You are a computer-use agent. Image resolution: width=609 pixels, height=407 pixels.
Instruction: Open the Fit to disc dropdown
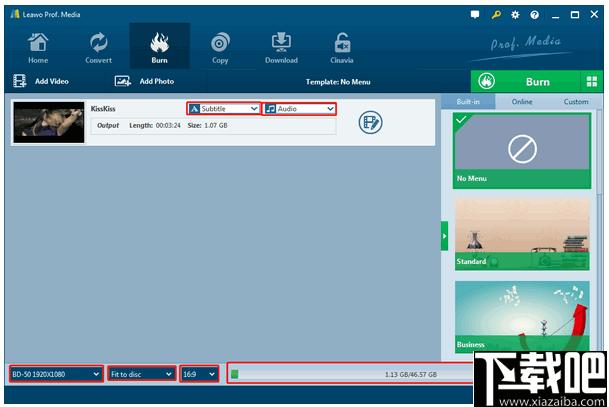point(141,374)
